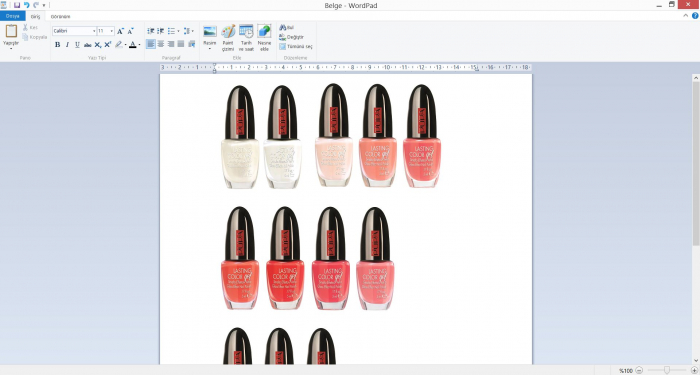This screenshot has width=700, height=375.
Task: Select align text left
Action: pyautogui.click(x=151, y=44)
